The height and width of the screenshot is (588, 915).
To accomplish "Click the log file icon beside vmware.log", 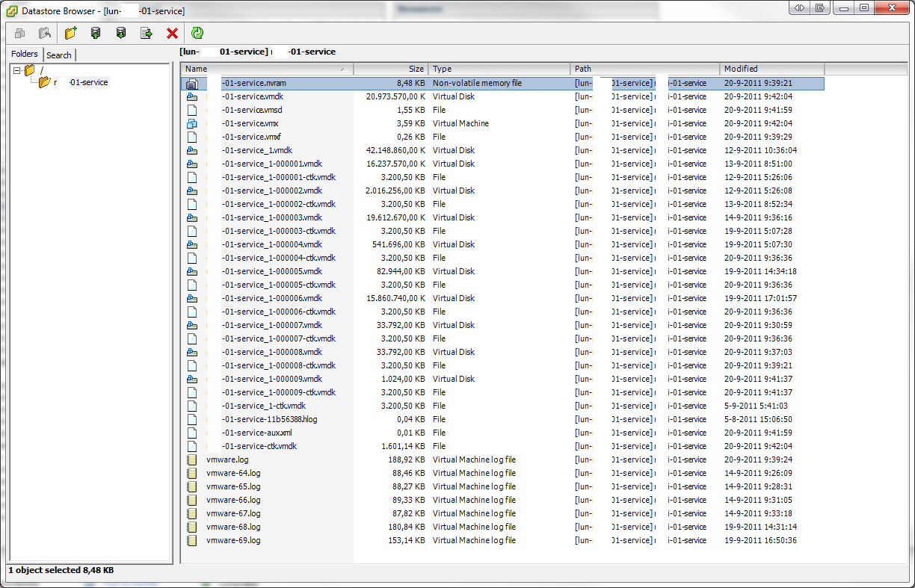I will (x=192, y=459).
